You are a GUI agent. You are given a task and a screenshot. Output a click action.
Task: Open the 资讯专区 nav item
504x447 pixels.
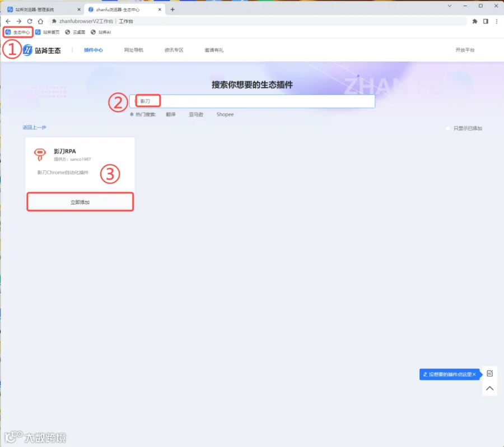(174, 50)
